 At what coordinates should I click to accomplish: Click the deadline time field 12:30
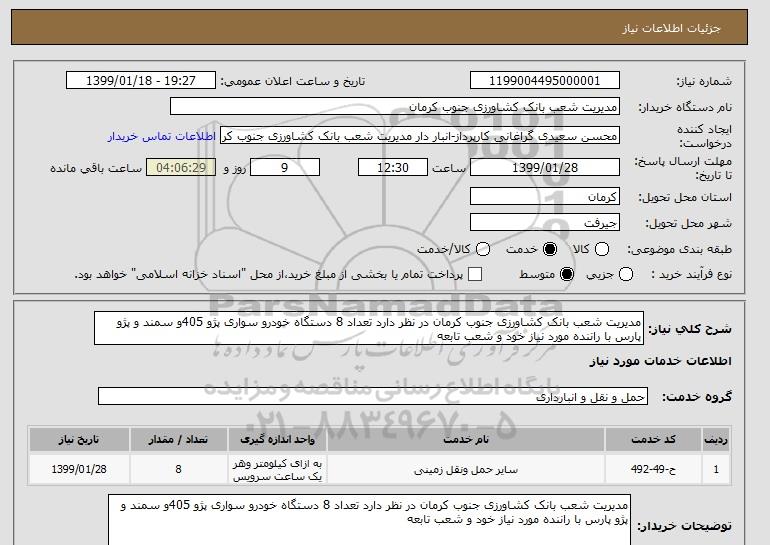point(393,167)
